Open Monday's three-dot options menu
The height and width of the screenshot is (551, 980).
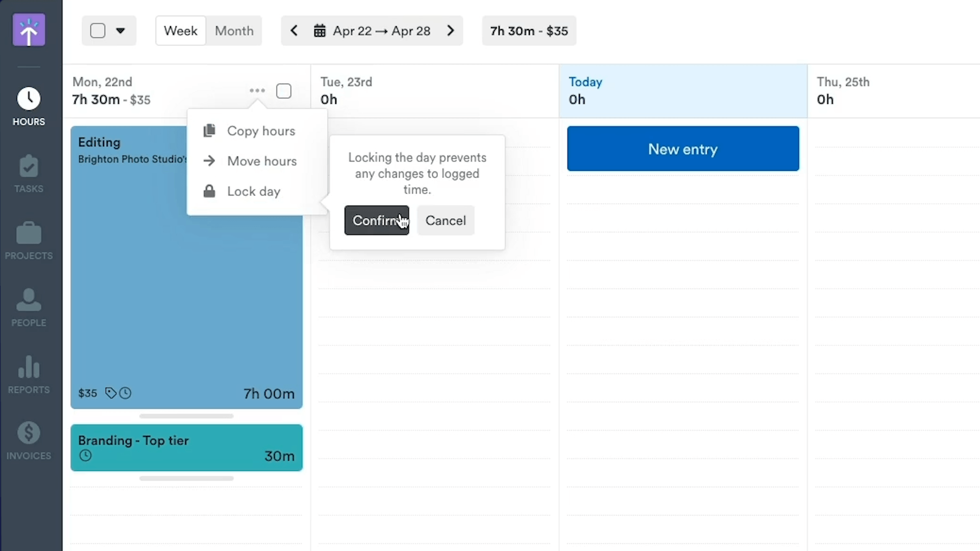257,91
